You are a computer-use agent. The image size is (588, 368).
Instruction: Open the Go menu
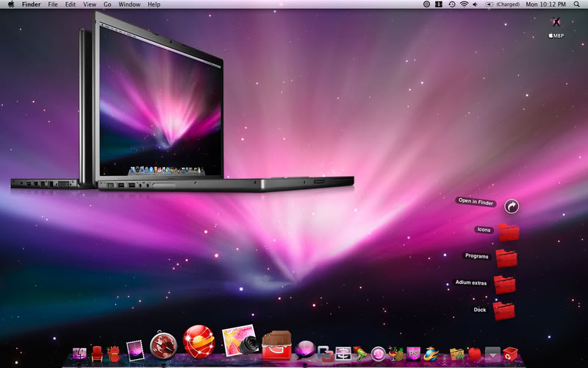pos(107,4)
